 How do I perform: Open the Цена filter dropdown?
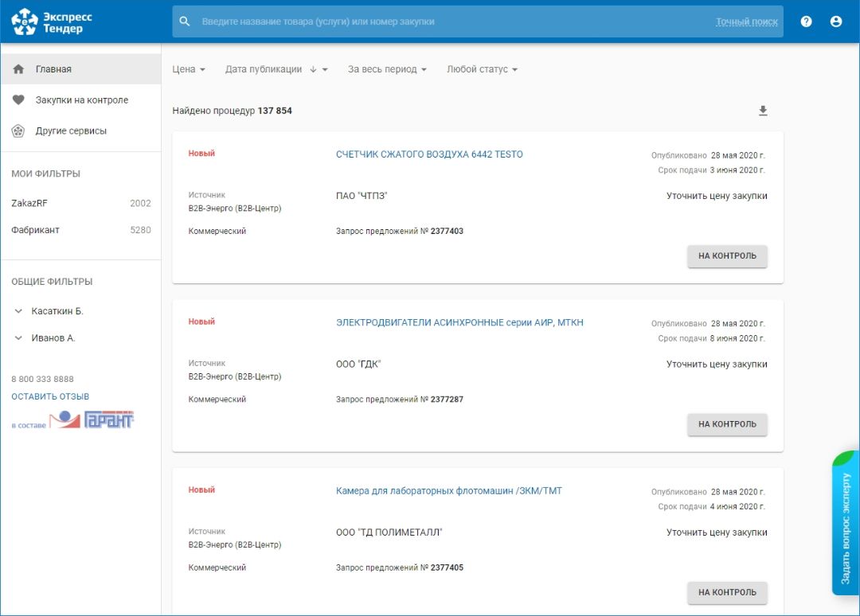189,69
